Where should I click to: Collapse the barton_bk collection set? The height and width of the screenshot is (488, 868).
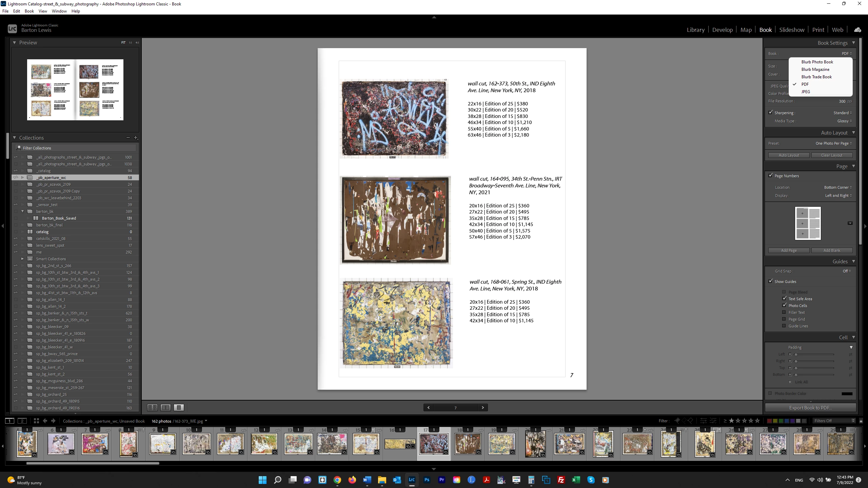pyautogui.click(x=23, y=211)
